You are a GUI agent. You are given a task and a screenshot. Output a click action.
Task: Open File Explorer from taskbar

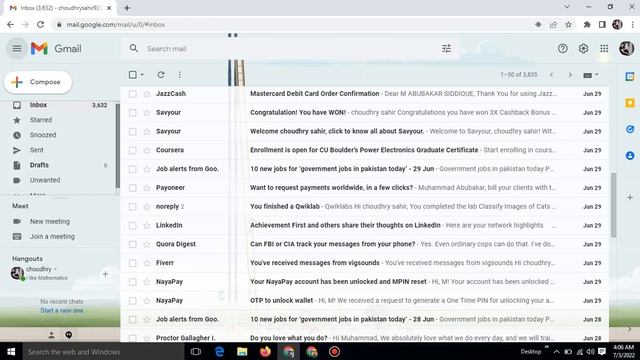click(242, 351)
